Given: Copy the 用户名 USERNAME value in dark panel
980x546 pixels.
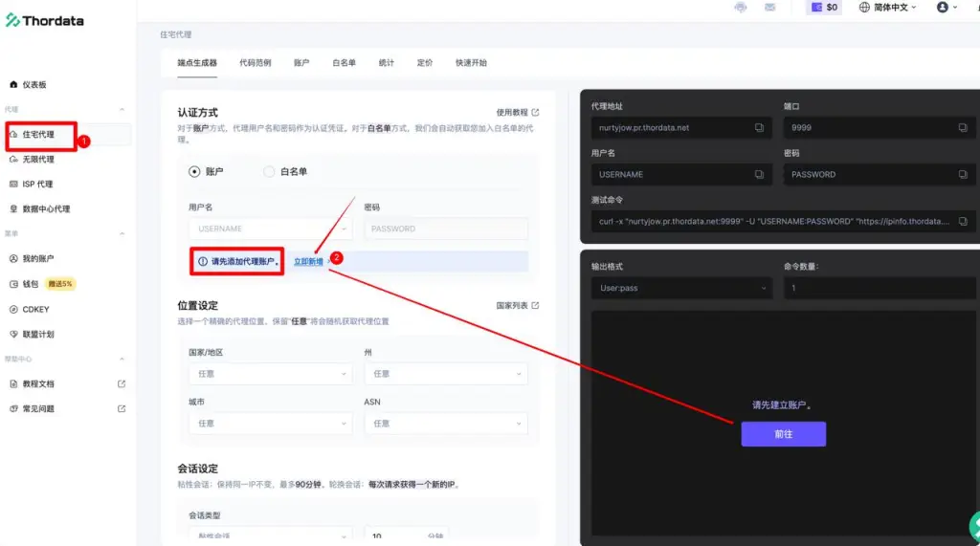Looking at the screenshot, I should coord(759,174).
